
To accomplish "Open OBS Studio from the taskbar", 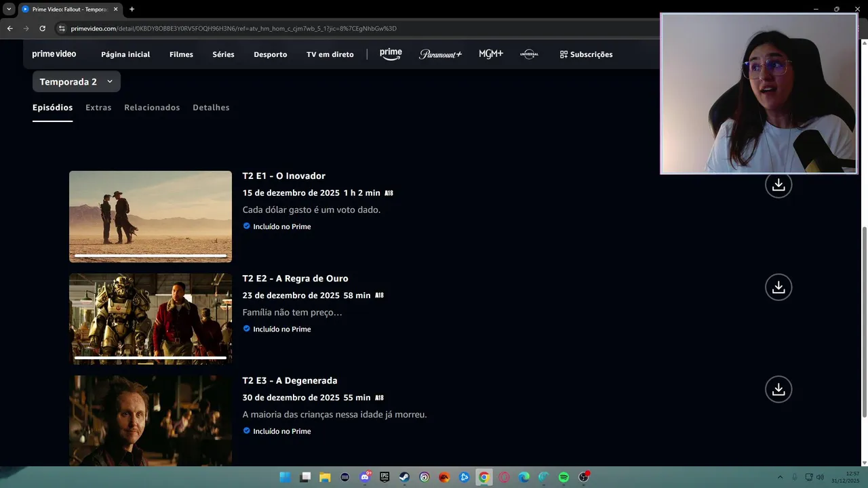I will 584,477.
